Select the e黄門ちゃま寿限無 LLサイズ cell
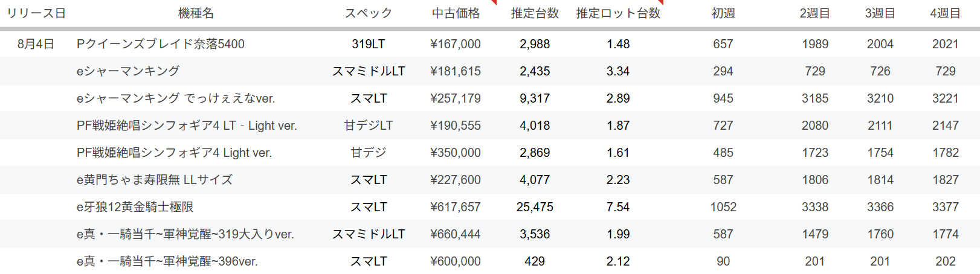 pyautogui.click(x=155, y=180)
